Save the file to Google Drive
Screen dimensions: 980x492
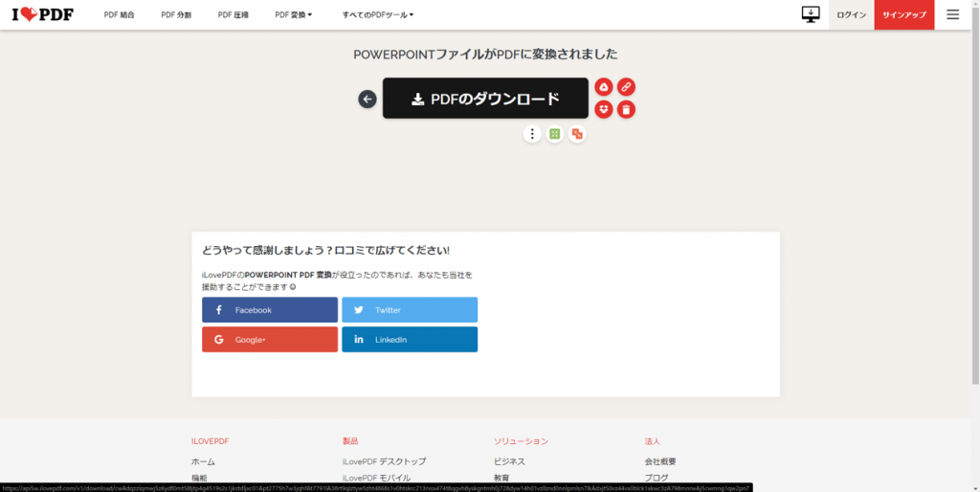tap(603, 87)
